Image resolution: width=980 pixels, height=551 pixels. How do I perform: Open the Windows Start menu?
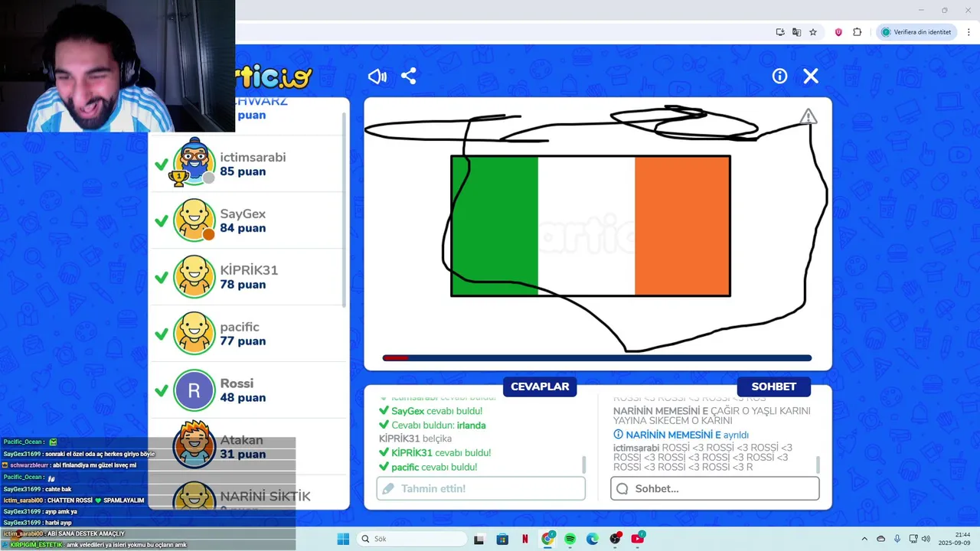343,539
